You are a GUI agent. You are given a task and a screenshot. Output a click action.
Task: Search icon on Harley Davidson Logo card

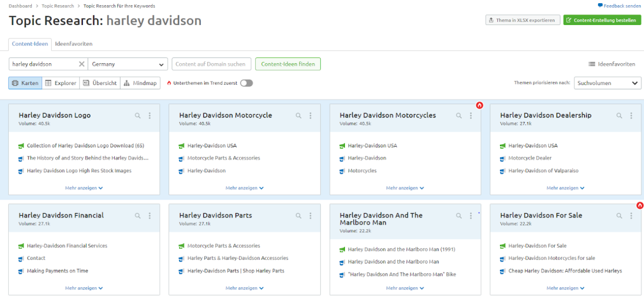pos(138,116)
